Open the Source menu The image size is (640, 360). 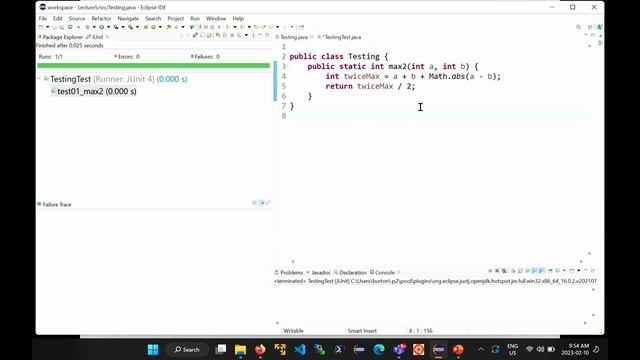click(77, 18)
